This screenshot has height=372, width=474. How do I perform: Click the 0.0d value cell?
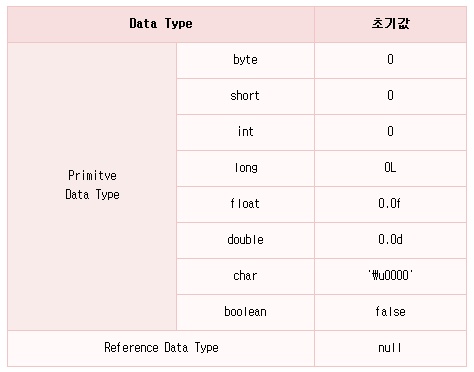pyautogui.click(x=390, y=240)
